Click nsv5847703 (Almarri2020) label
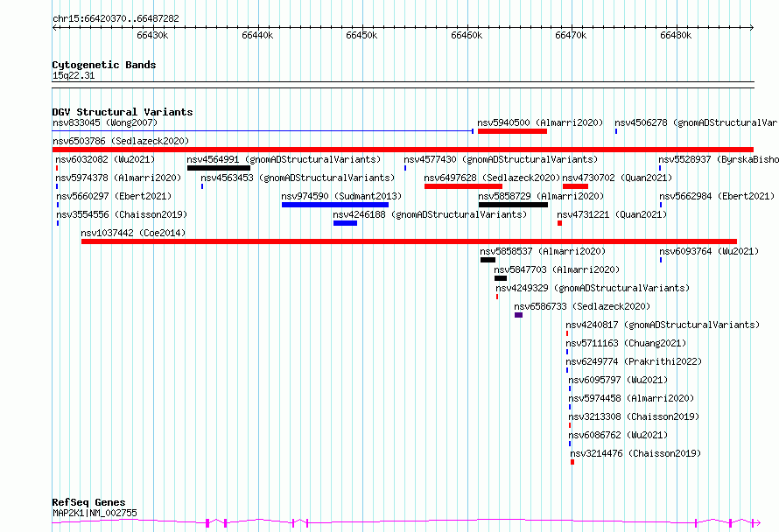 (x=557, y=269)
